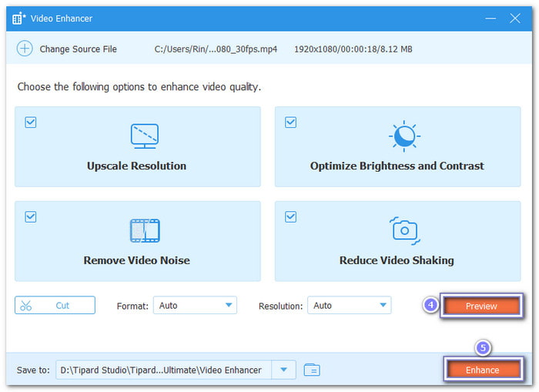The image size is (539, 392).
Task: Expand the Save to path dropdown arrow
Action: pos(283,370)
